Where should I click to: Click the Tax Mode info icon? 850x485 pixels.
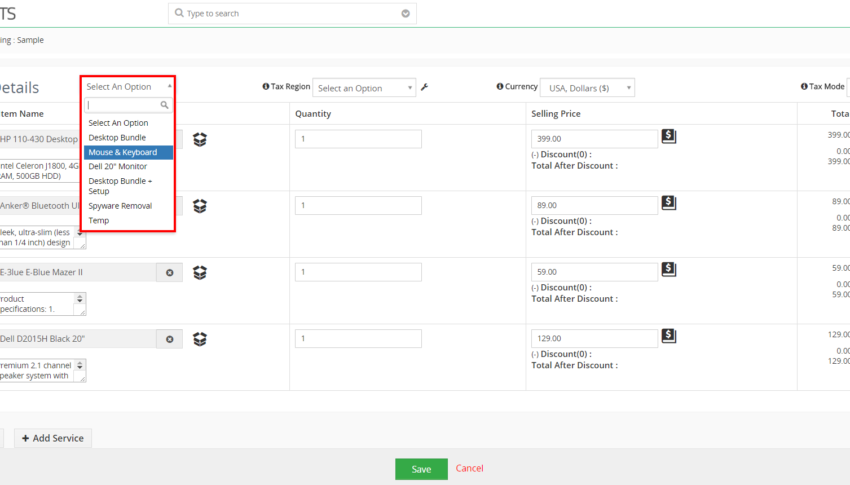pos(804,86)
